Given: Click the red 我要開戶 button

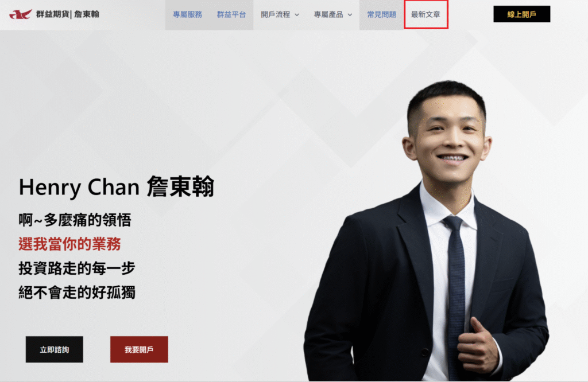Looking at the screenshot, I should click(139, 349).
